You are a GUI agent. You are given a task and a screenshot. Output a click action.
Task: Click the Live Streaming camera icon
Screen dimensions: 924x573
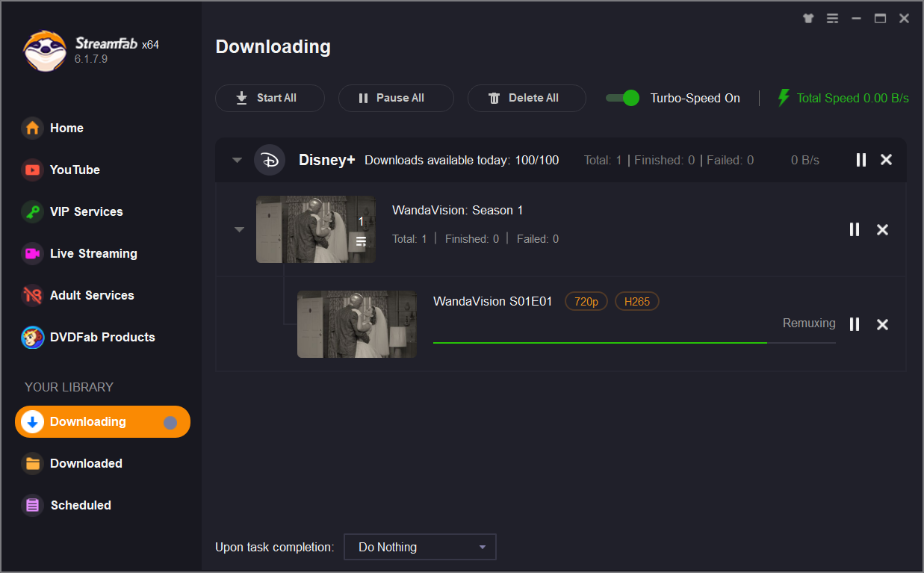click(x=32, y=253)
